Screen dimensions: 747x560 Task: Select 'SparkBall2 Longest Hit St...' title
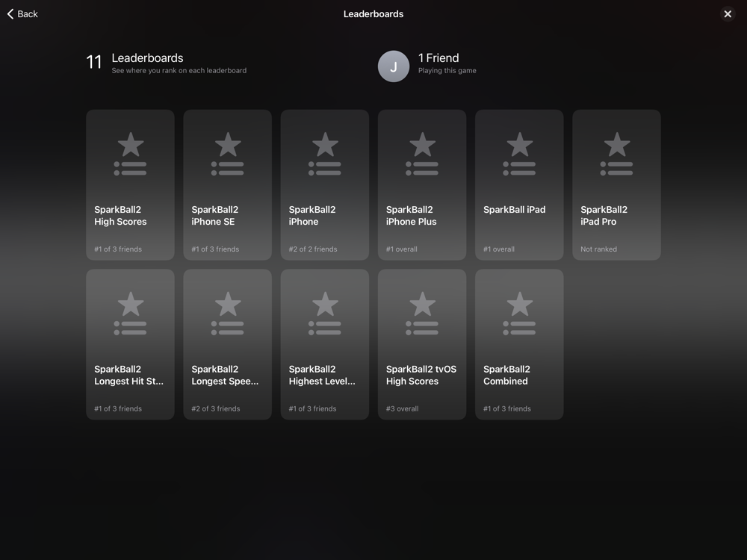(x=128, y=376)
